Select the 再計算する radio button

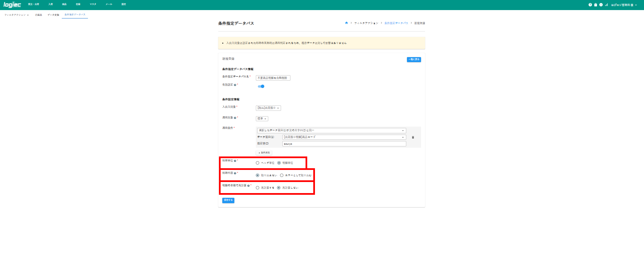click(x=258, y=188)
